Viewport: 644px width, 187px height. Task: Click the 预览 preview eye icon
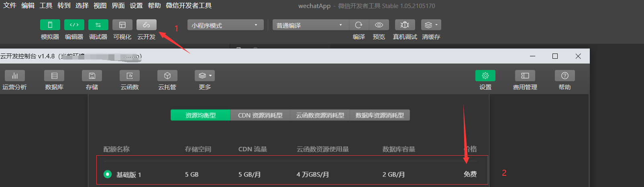coord(379,25)
